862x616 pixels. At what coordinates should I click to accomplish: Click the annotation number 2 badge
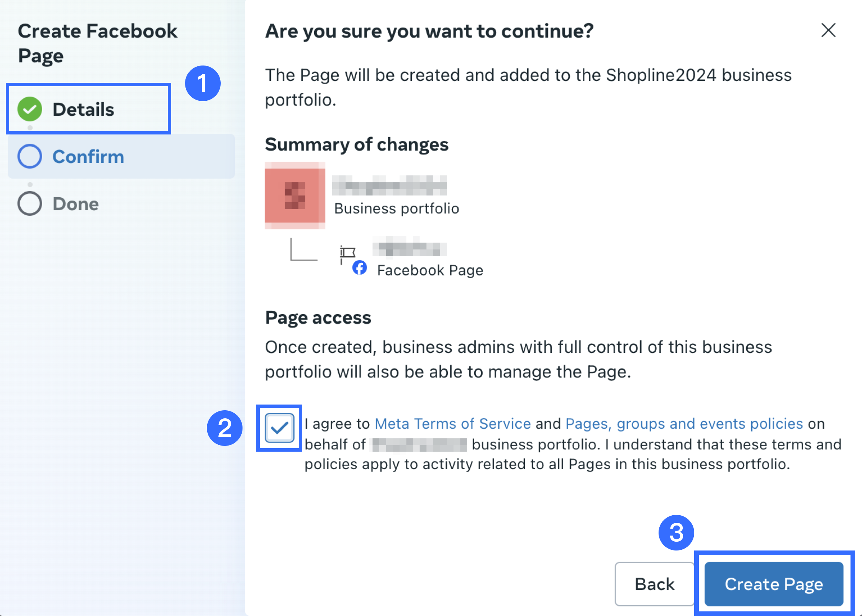click(x=225, y=428)
